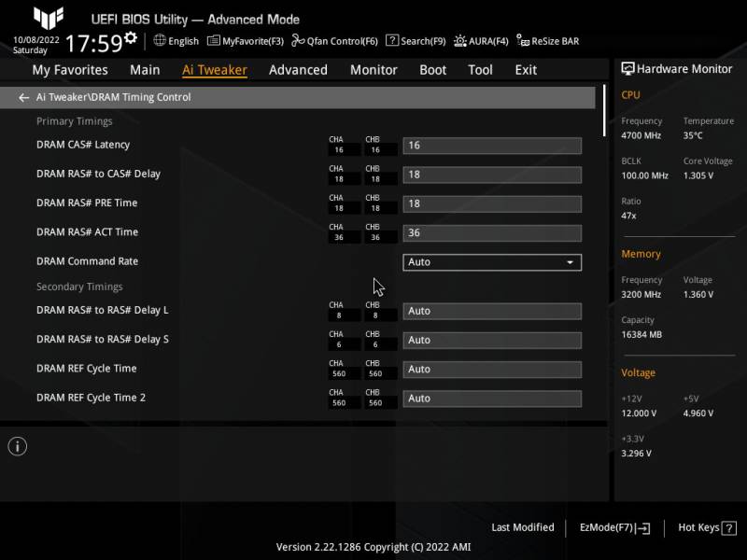Click the DRAM REF Cycle Time 2 field

pos(492,399)
